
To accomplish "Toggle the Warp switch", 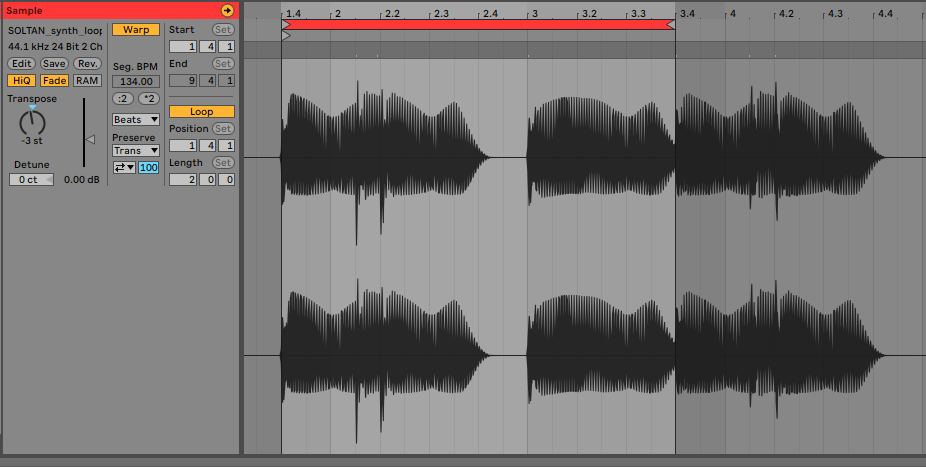I will [135, 30].
